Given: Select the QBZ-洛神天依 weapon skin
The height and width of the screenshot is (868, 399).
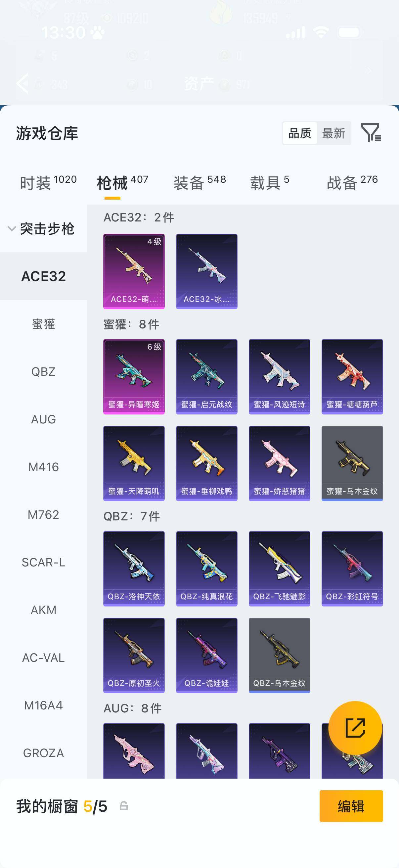Looking at the screenshot, I should coord(134,568).
